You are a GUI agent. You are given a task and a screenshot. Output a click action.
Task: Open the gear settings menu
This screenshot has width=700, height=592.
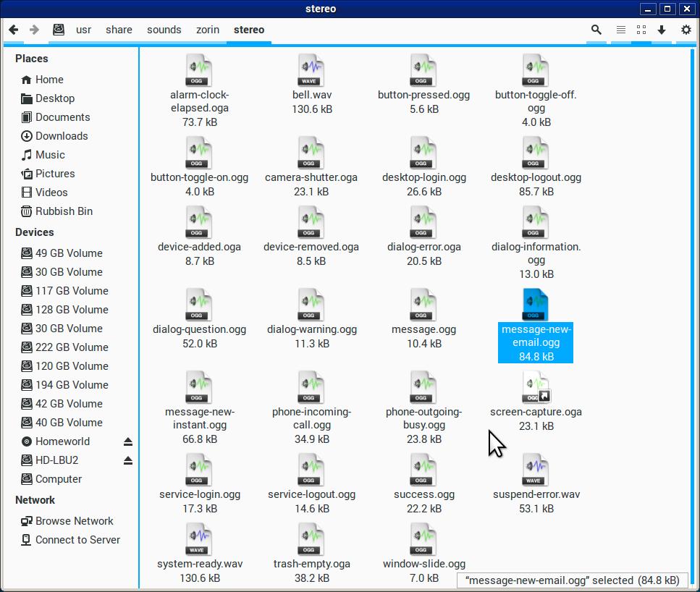point(686,30)
